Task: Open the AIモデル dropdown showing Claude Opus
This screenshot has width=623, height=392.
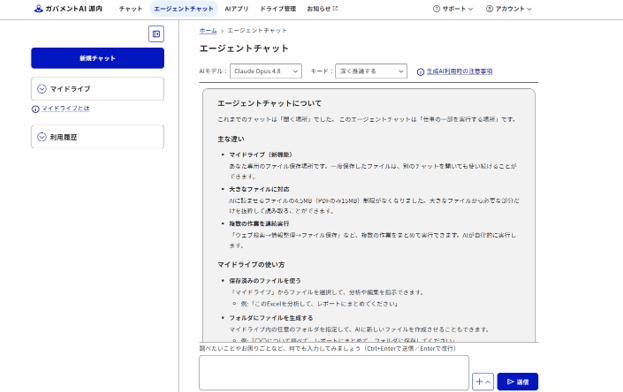Action: pos(265,71)
